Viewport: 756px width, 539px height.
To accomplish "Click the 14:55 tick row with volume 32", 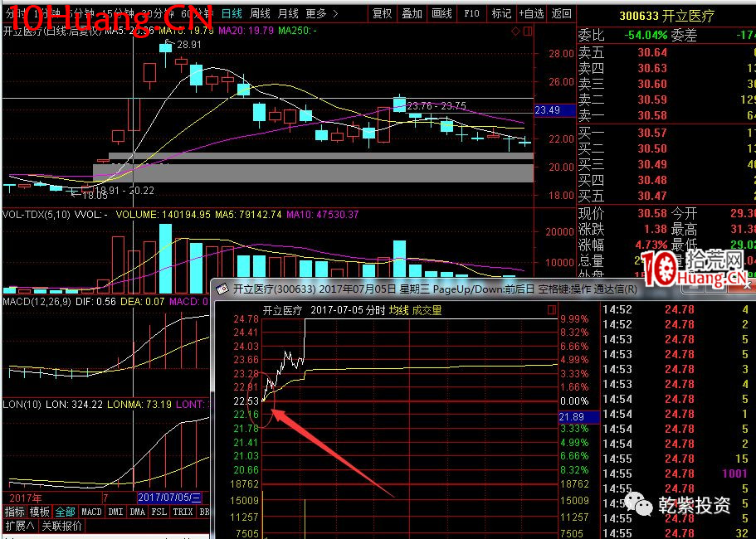I will (676, 533).
